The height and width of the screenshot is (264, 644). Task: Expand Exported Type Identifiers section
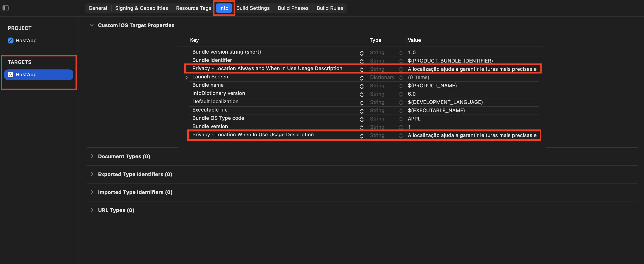[x=92, y=174]
